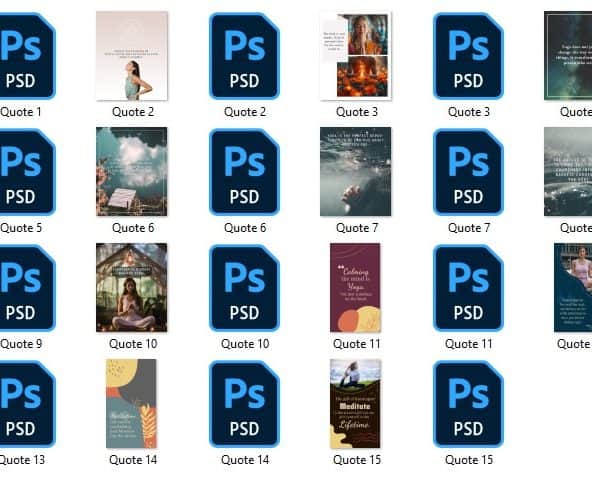Select the Quote 15 Photoshop PSD icon

468,404
